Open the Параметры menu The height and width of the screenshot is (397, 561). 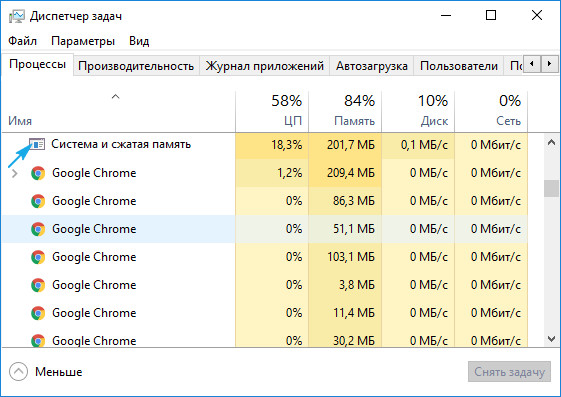pyautogui.click(x=83, y=41)
